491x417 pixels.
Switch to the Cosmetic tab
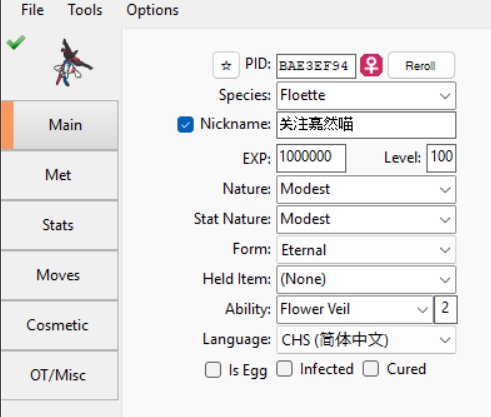click(60, 325)
